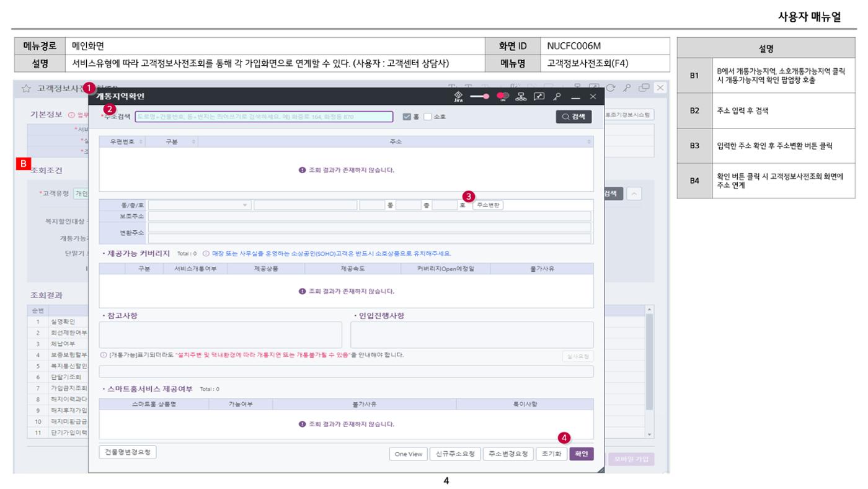Viewport: 868px width, 489px height.
Task: Click the 참고사항 text area
Action: [220, 335]
